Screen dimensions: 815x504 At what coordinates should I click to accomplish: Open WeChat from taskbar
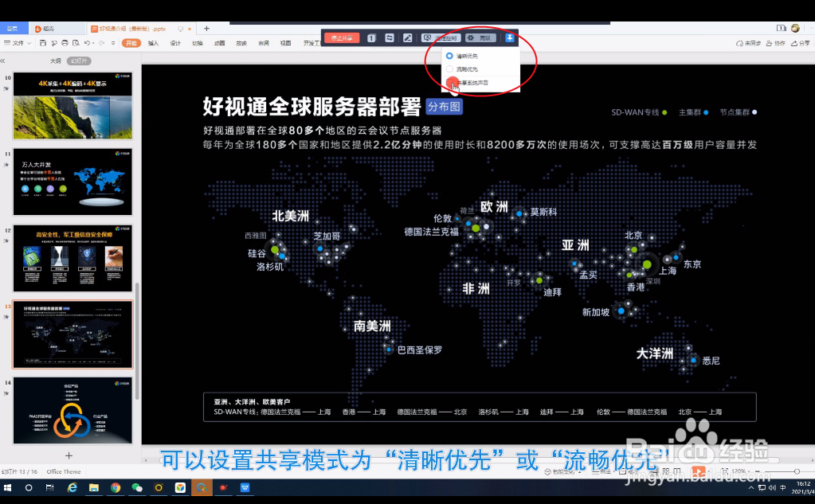point(137,487)
